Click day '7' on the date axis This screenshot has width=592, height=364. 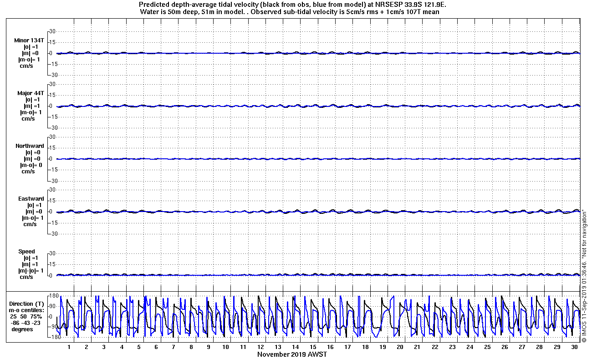coord(174,347)
